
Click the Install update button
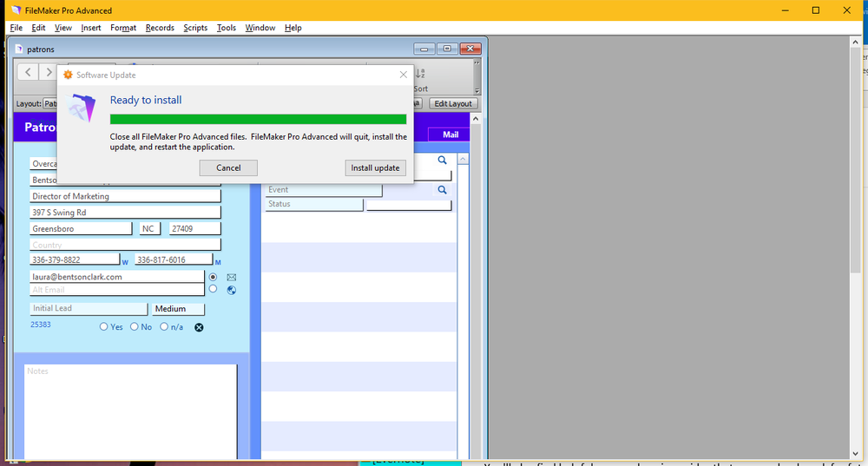pos(375,167)
